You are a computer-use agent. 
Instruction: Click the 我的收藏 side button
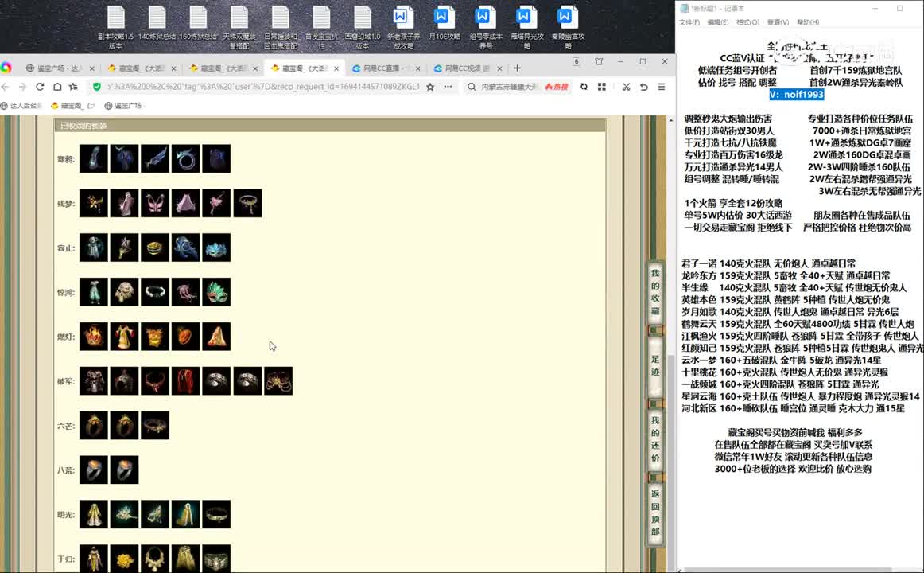655,292
